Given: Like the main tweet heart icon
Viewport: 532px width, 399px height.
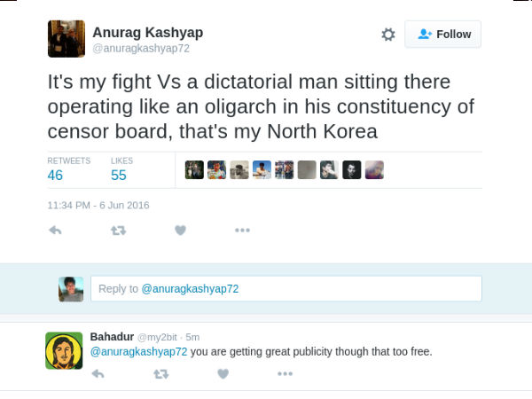Looking at the screenshot, I should tap(181, 231).
